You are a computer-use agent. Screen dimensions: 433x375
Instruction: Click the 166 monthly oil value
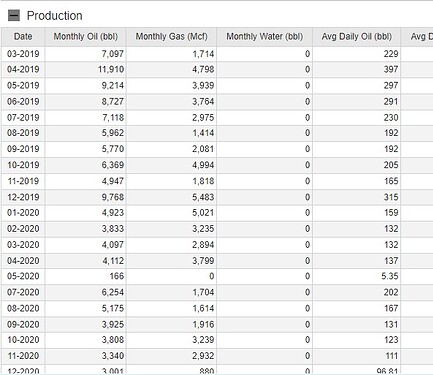[x=116, y=276]
